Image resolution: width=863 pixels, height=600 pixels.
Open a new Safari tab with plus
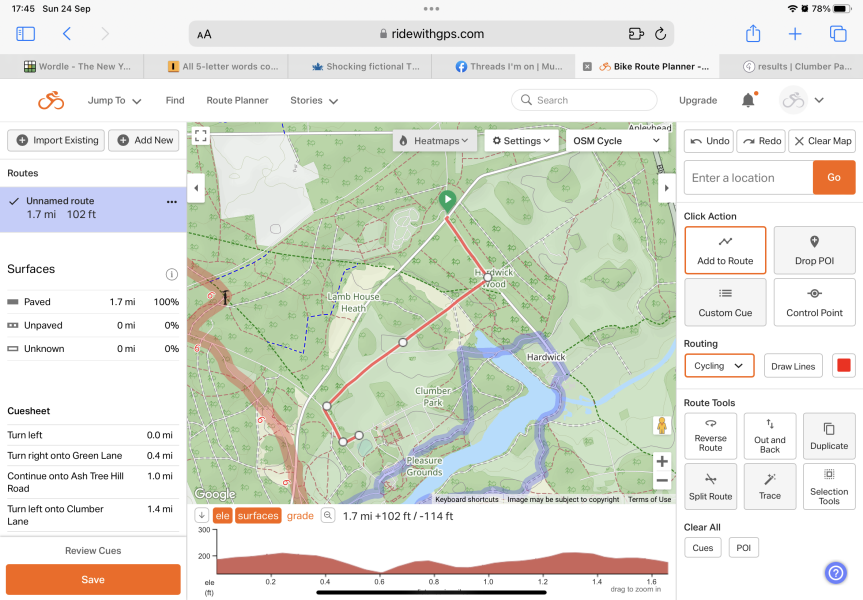tap(795, 34)
